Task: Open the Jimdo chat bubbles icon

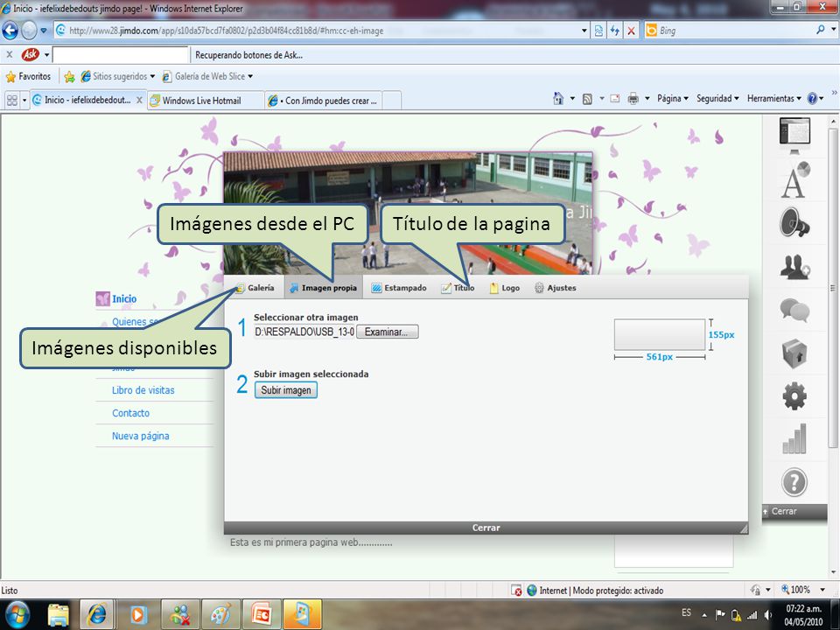Action: [x=794, y=310]
